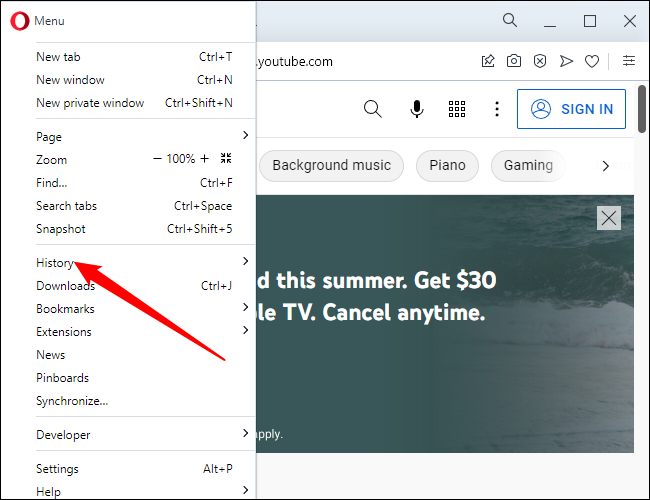Click the heart bookmark icon

(x=592, y=61)
